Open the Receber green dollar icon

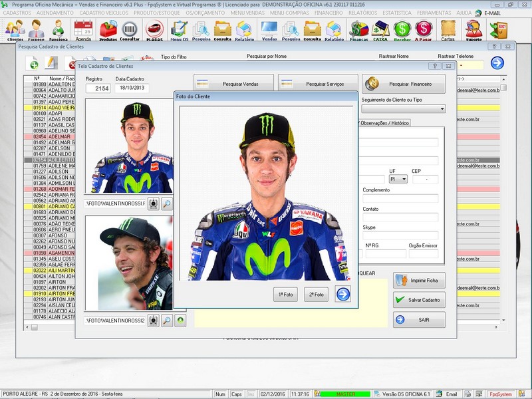(x=401, y=29)
